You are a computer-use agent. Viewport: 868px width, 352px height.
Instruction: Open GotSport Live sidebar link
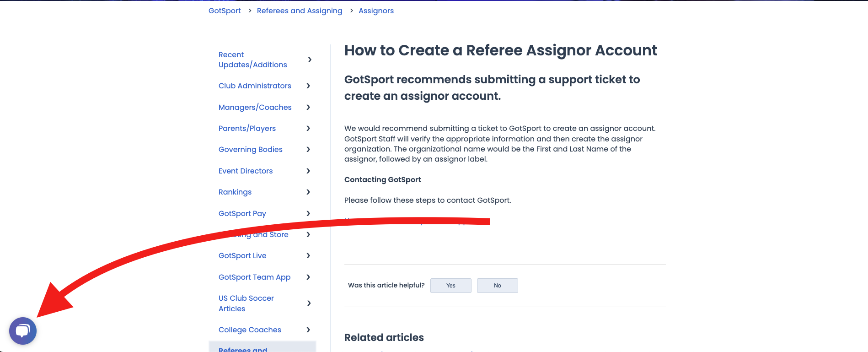[242, 255]
